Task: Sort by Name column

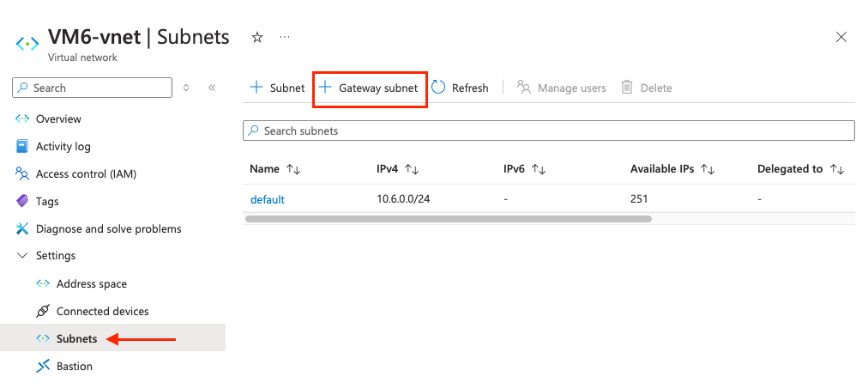Action: pyautogui.click(x=274, y=169)
